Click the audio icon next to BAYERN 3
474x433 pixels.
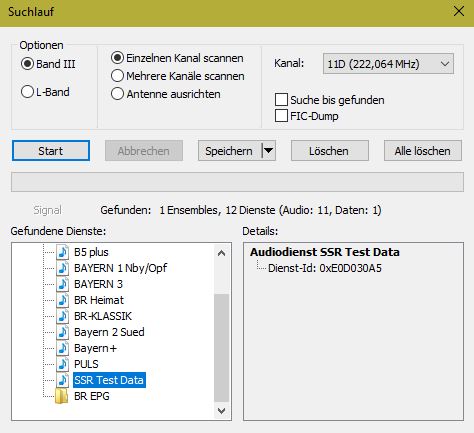point(62,284)
